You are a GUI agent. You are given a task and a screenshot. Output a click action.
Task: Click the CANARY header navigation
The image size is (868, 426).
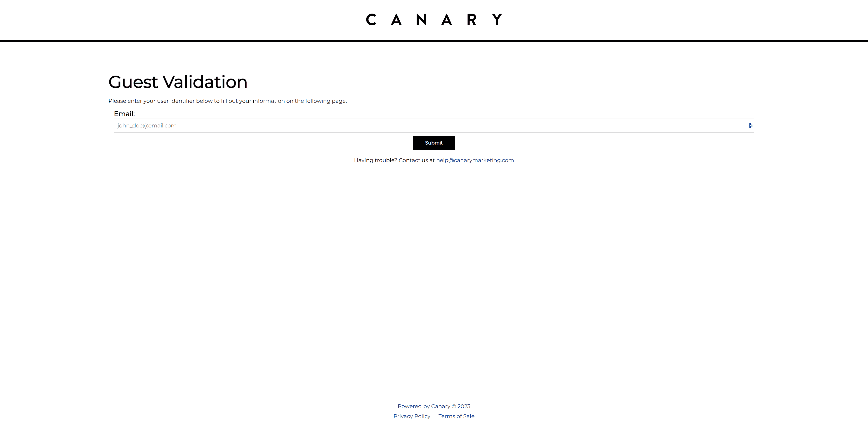[x=434, y=19]
